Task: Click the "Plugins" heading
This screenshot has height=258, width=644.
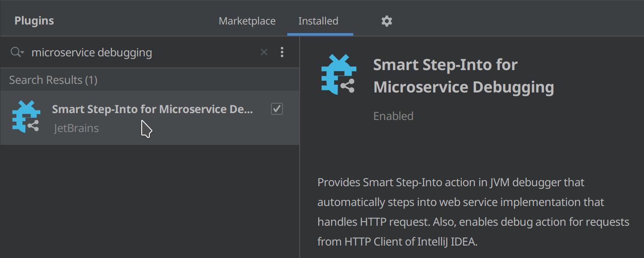Action: click(x=34, y=21)
